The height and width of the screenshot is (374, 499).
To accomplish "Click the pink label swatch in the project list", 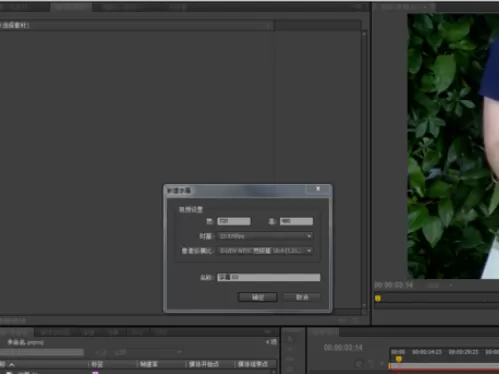I will (x=95, y=372).
